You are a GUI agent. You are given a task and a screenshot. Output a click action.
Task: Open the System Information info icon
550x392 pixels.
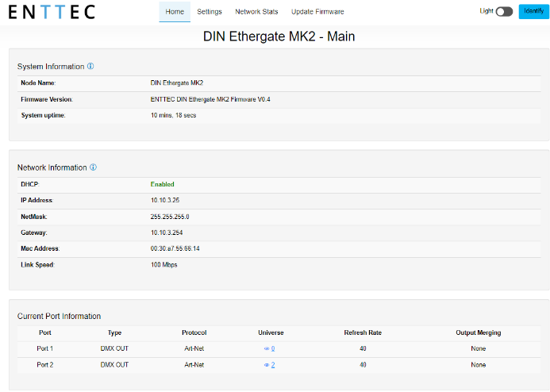click(90, 66)
